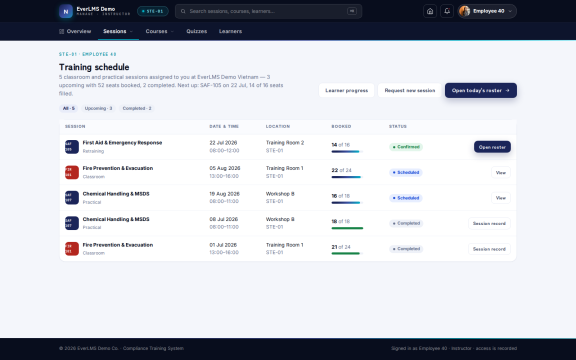Click session icon for 22 Jul 2026 First Aid

pos(72,147)
